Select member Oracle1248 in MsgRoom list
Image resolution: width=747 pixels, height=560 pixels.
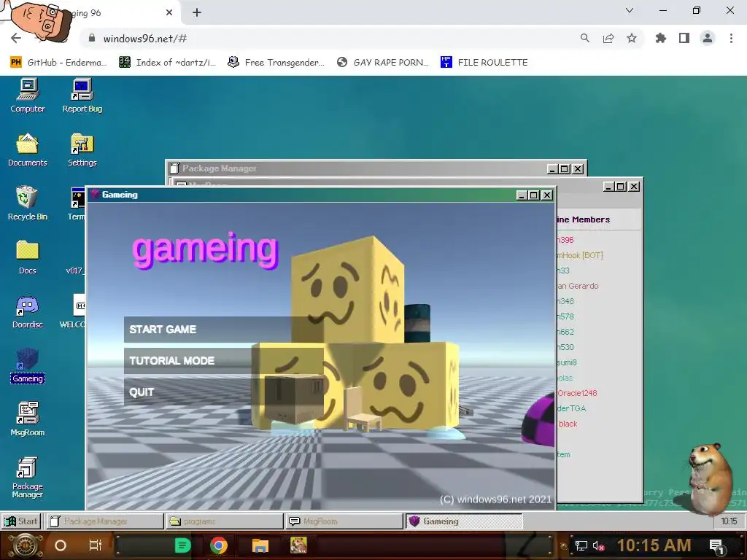coord(577,393)
